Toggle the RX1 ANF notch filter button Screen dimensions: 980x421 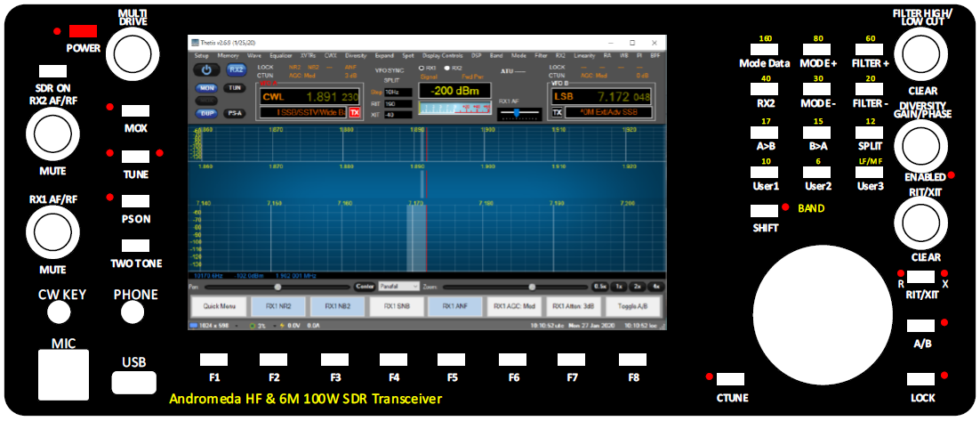coord(455,307)
